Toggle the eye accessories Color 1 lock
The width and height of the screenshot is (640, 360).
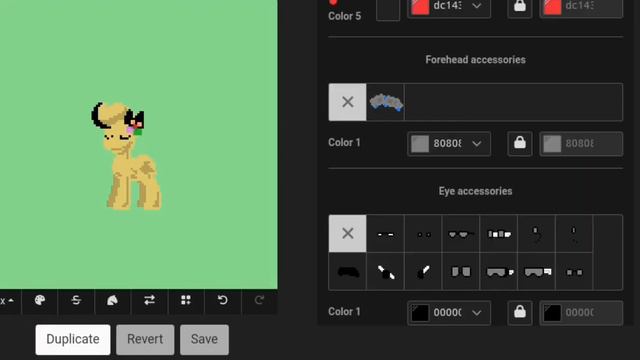[x=520, y=313]
